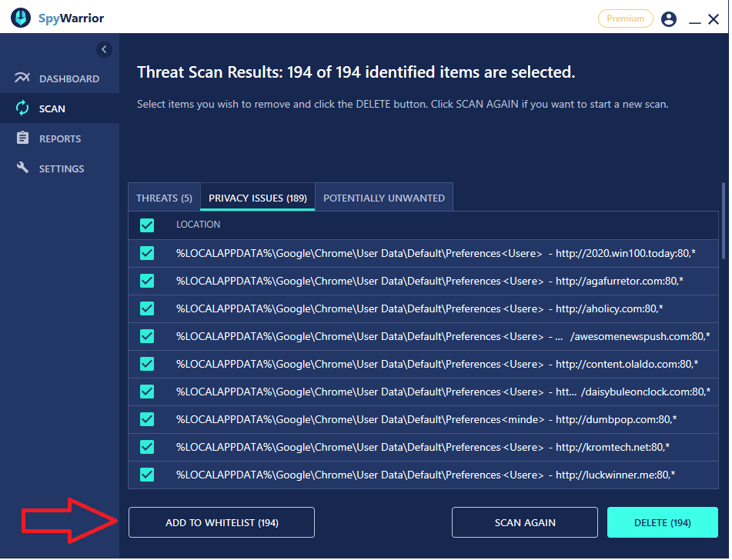Click the results list vertical scrollbar
732x560 pixels.
click(x=724, y=221)
